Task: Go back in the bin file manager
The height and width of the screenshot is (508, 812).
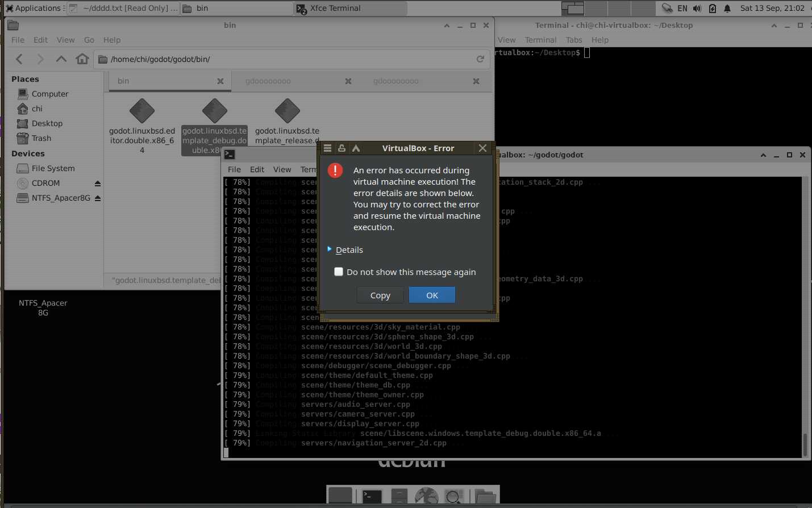Action: 19,59
